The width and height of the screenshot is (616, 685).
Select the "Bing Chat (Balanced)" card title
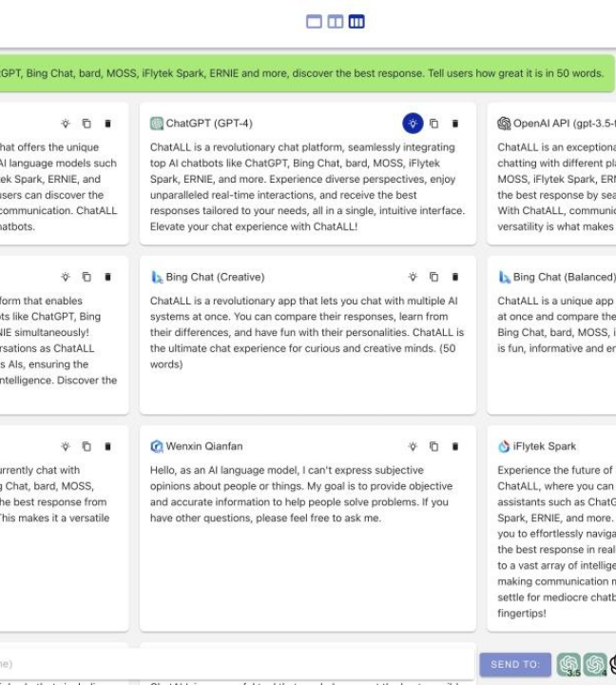point(564,277)
